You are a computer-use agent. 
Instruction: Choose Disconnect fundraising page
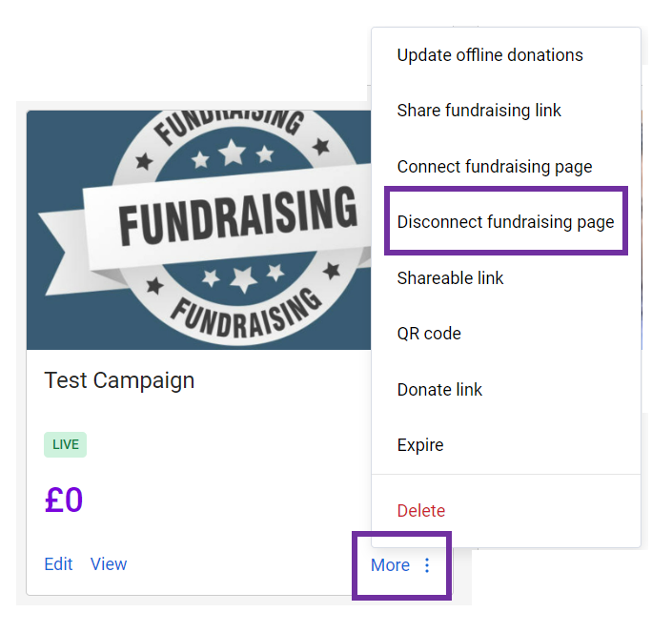click(x=505, y=222)
